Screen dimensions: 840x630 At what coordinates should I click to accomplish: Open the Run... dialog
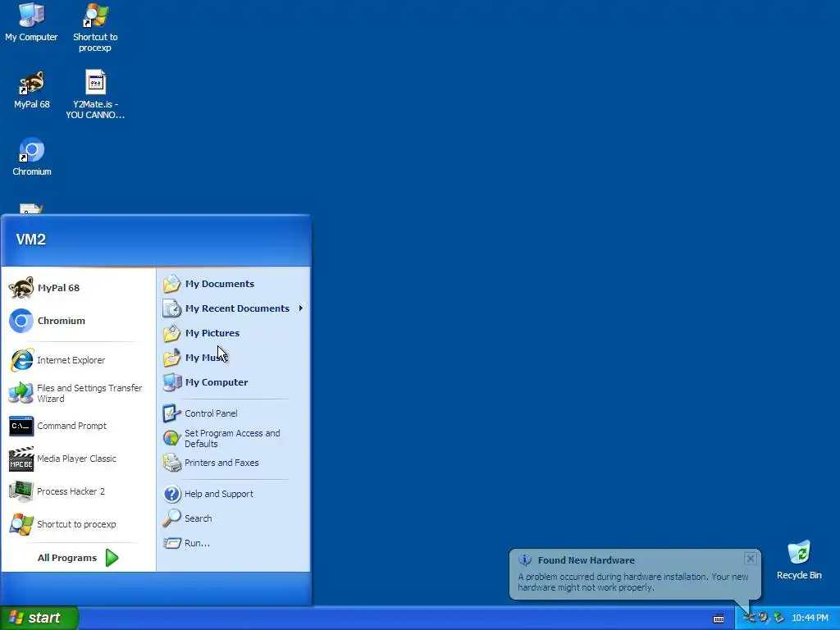point(233,543)
